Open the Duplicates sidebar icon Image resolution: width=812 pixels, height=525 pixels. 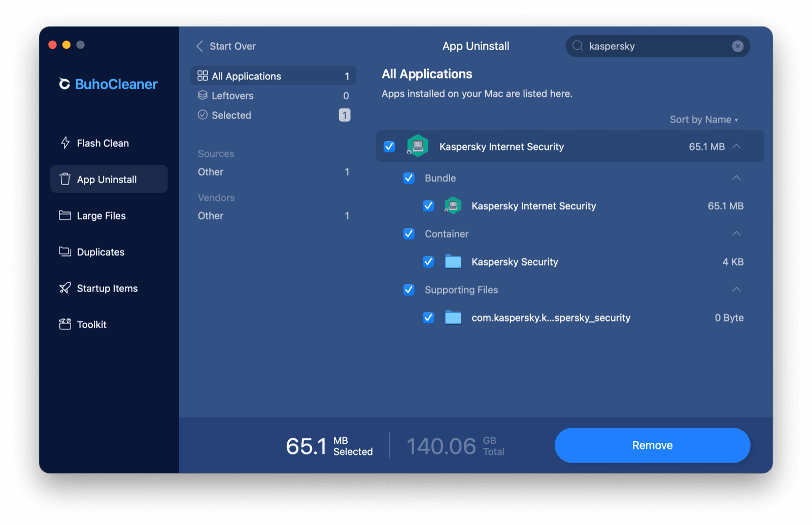tap(65, 252)
